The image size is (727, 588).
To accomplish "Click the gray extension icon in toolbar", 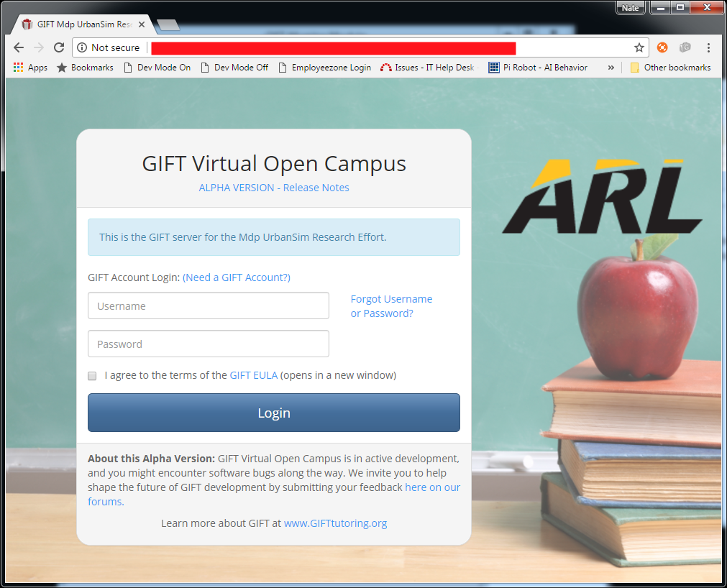I will click(x=685, y=47).
